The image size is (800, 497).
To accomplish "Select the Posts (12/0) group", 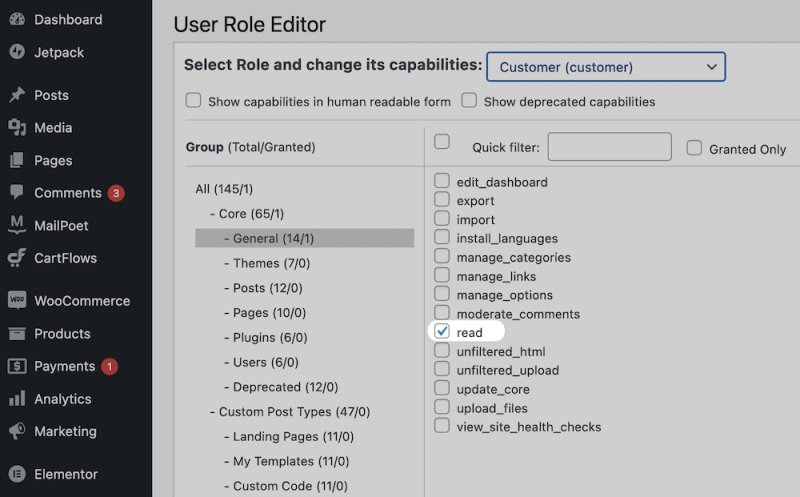I will [263, 288].
